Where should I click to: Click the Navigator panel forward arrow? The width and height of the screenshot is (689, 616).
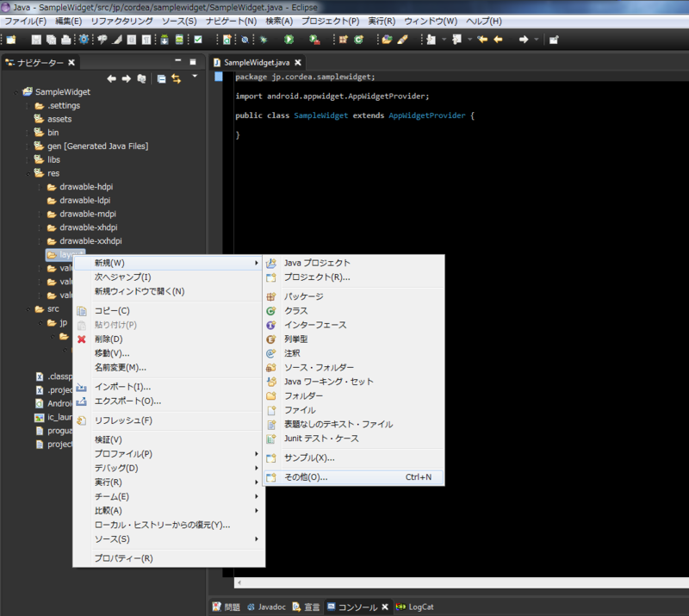pos(127,78)
